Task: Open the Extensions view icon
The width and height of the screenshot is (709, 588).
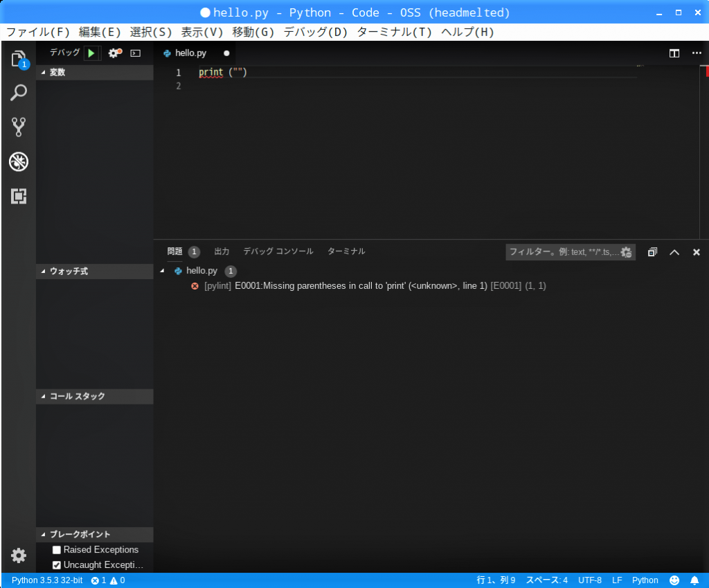Action: 19,197
